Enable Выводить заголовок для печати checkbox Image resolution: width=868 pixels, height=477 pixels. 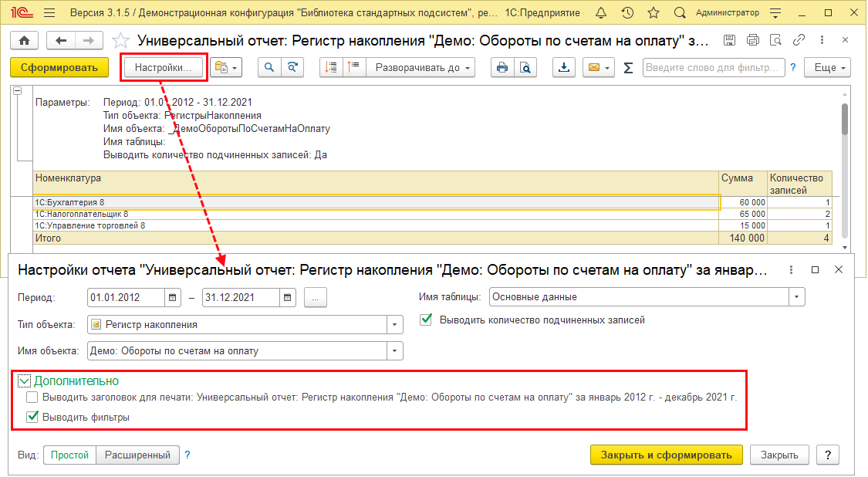[x=32, y=397]
